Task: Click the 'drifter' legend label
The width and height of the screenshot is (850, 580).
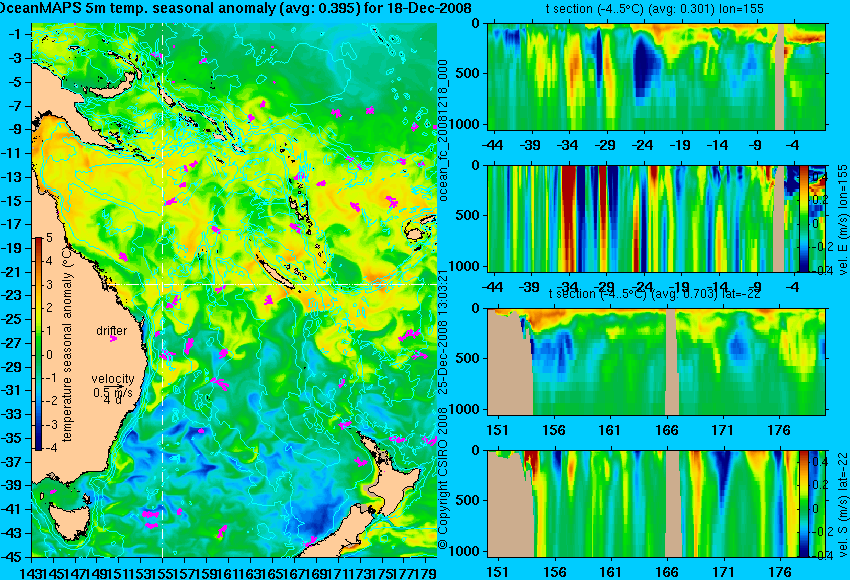Action: (112, 330)
